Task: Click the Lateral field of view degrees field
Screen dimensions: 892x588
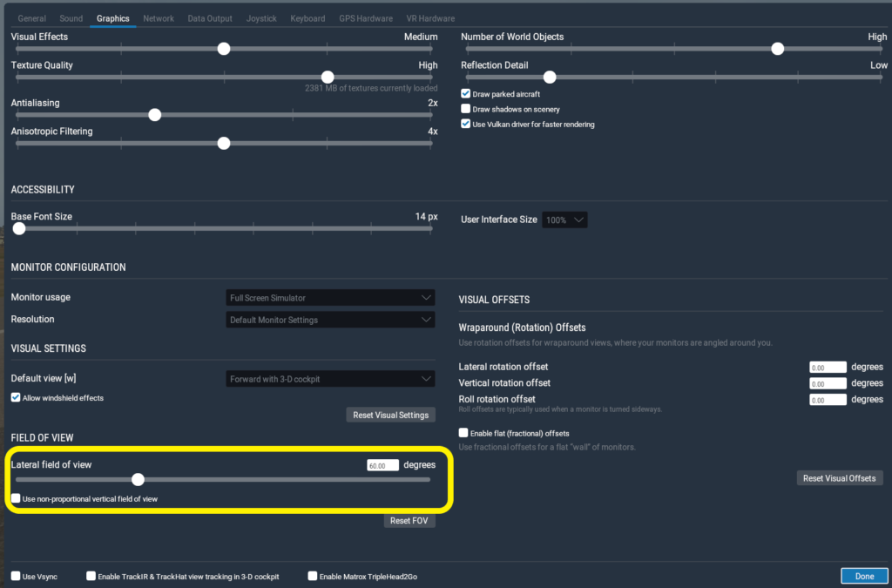Action: tap(383, 465)
